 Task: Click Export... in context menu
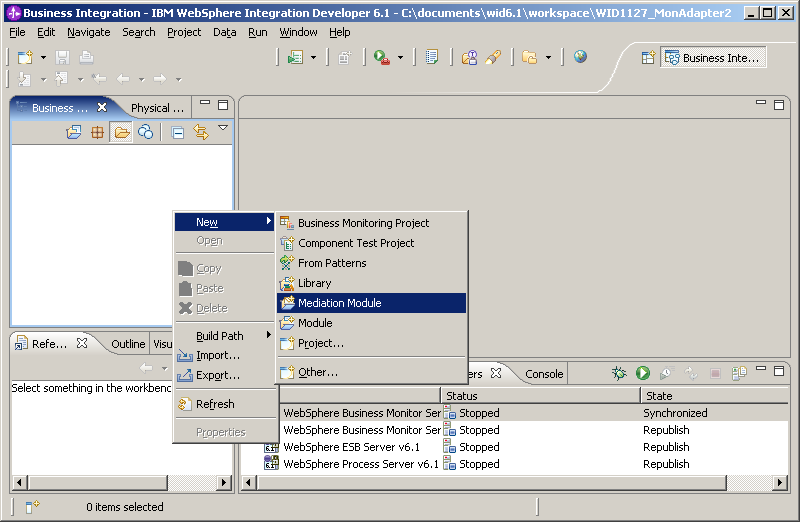pos(224,375)
